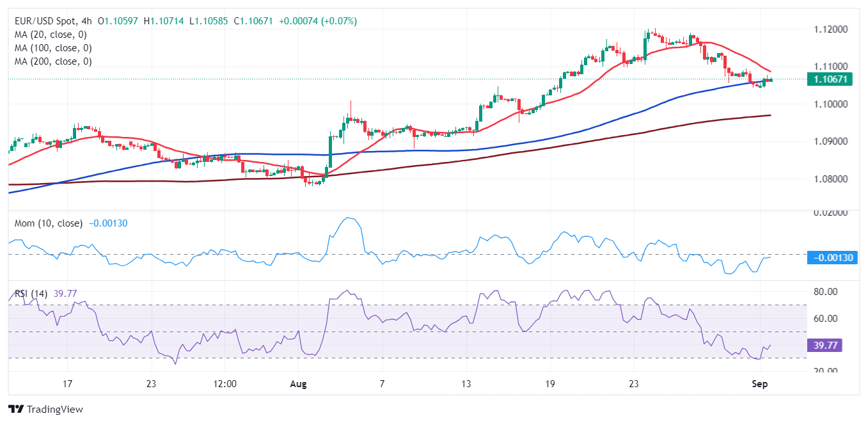This screenshot has width=868, height=423.
Task: Click the purple 39.77 RSI value label
Action: point(825,346)
